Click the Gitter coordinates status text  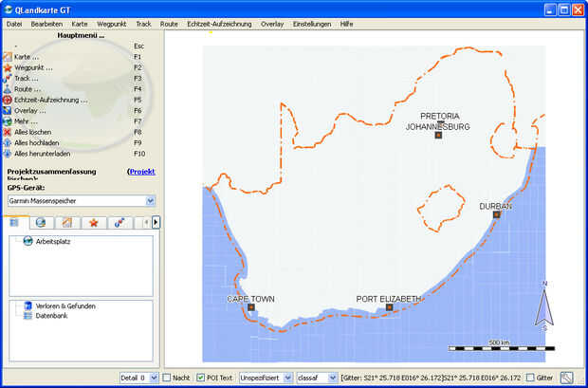[x=431, y=378]
